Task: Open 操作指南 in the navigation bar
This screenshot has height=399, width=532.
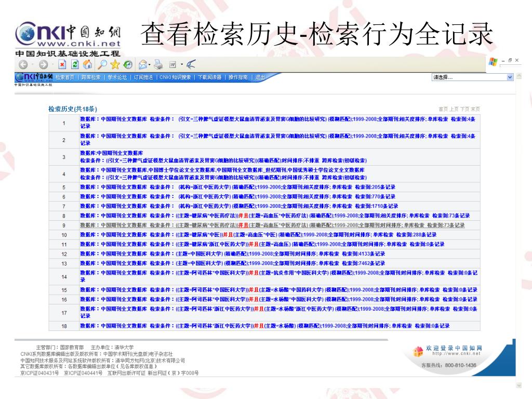Action: click(238, 77)
